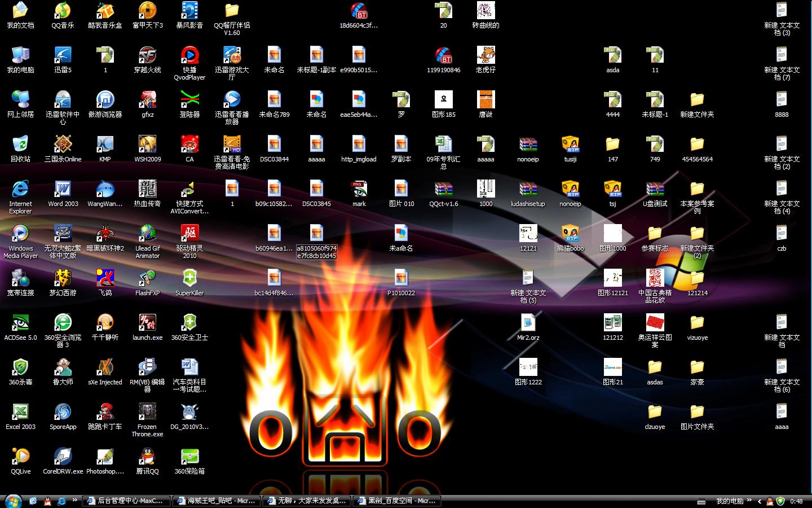Click the Mir2.orz file icon
The height and width of the screenshot is (508, 812).
(x=528, y=327)
